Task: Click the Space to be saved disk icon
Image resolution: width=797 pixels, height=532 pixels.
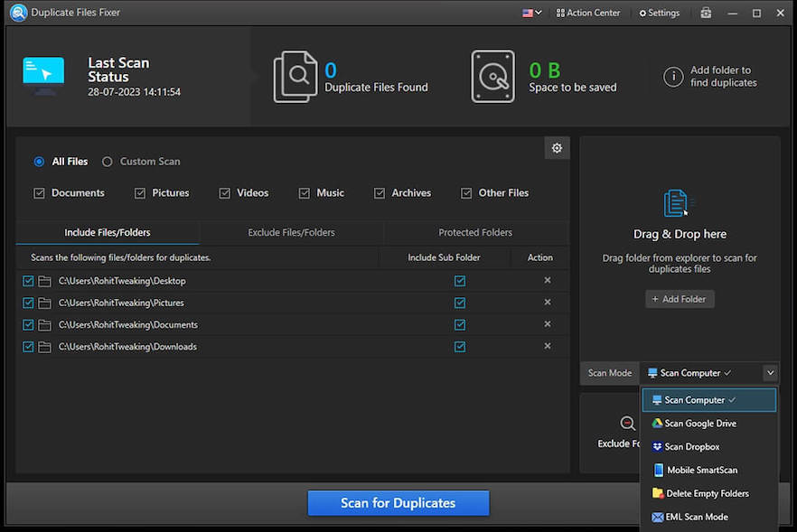Action: pyautogui.click(x=492, y=76)
